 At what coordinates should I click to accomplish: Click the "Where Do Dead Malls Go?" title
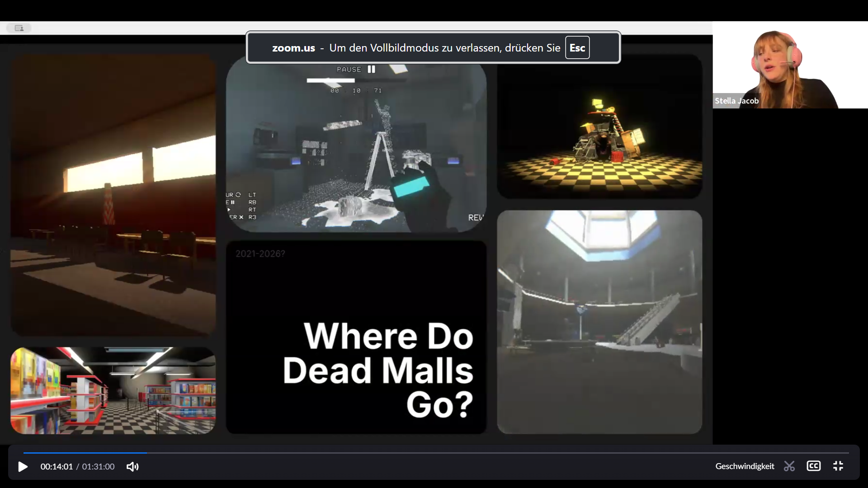[378, 370]
